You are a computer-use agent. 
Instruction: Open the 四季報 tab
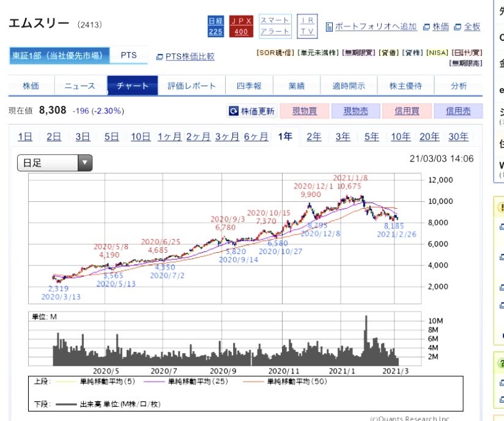[248, 86]
